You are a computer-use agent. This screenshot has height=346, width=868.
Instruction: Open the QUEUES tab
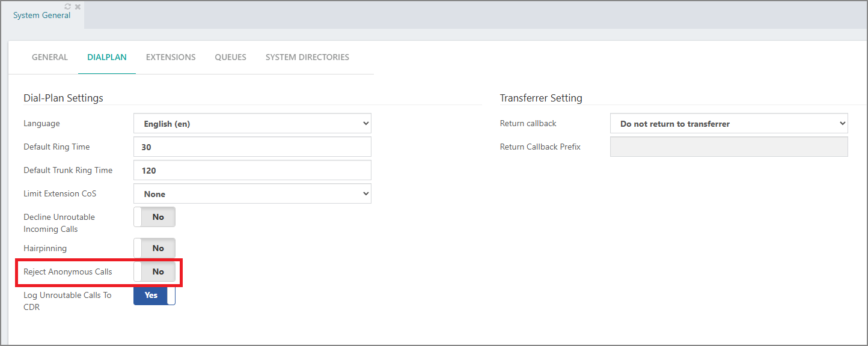click(x=231, y=57)
